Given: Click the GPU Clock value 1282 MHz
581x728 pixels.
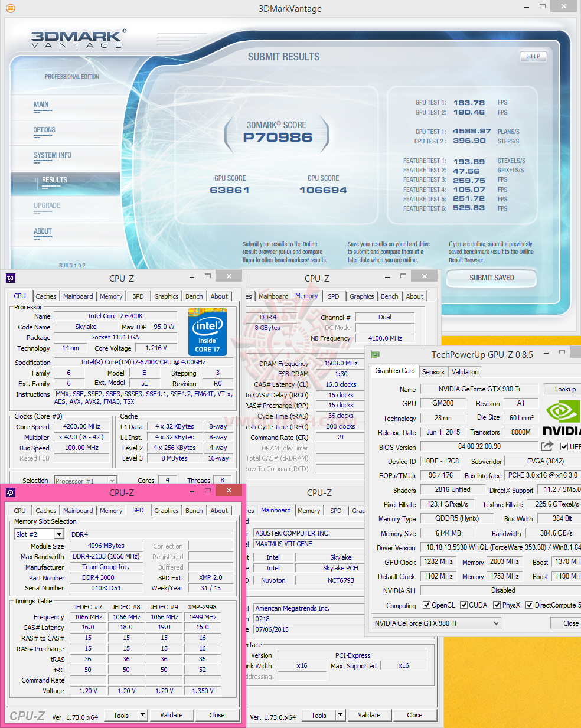Looking at the screenshot, I should pos(438,561).
